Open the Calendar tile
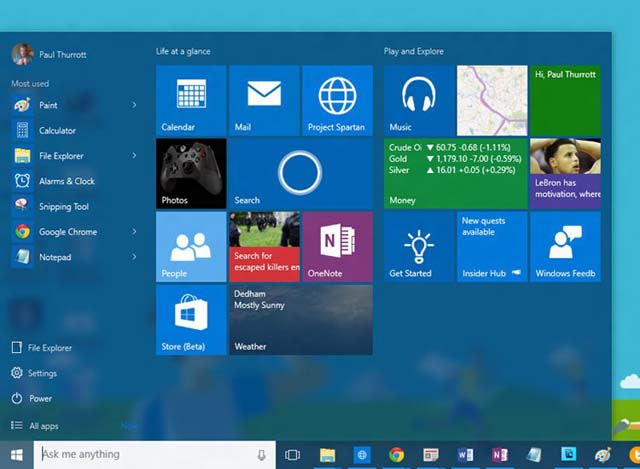 click(191, 100)
